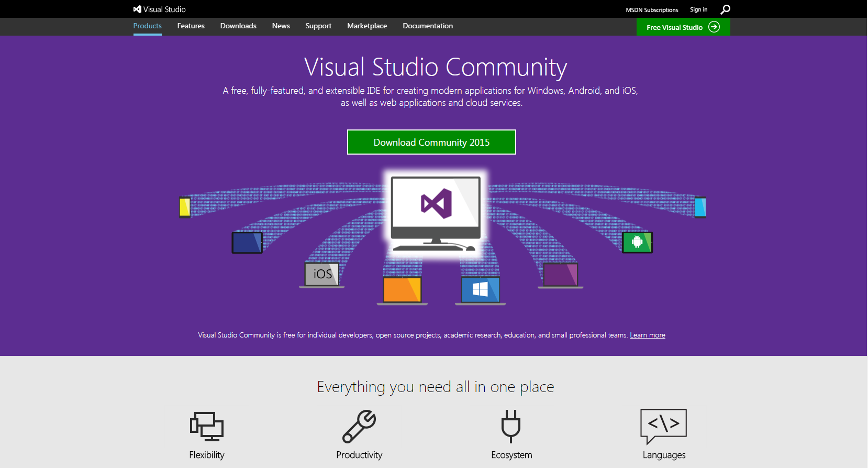Click the purple laptop graphic
Viewport: 868px width, 468px height.
561,276
